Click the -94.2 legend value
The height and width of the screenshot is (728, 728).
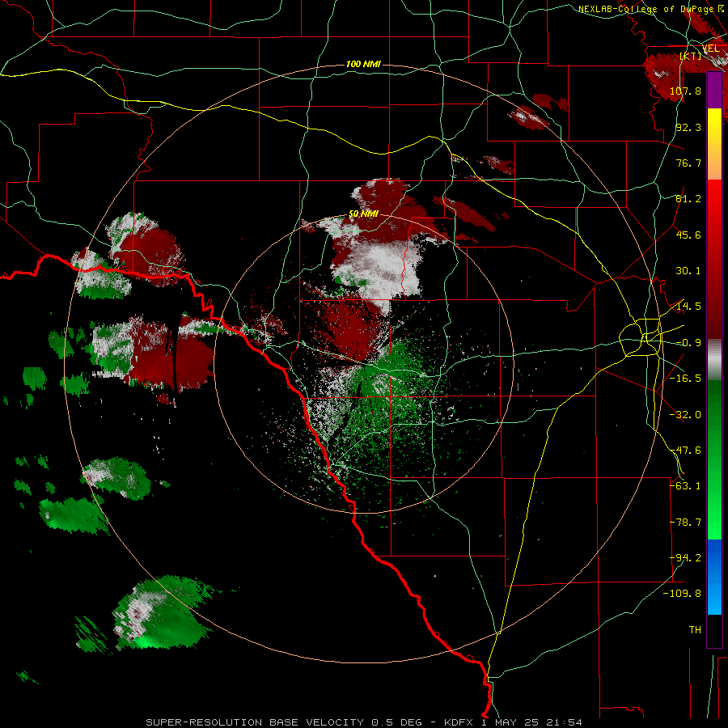coord(685,558)
